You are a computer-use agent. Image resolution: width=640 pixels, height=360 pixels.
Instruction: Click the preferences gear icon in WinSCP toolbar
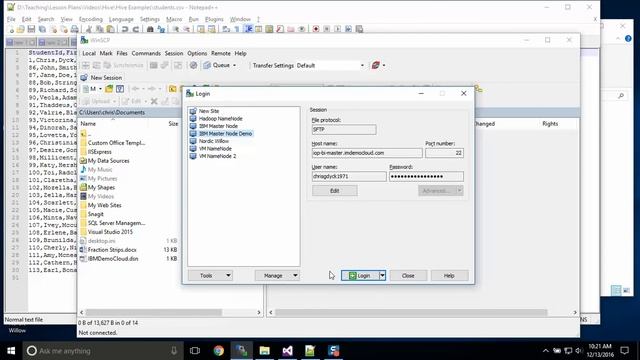(x=193, y=65)
